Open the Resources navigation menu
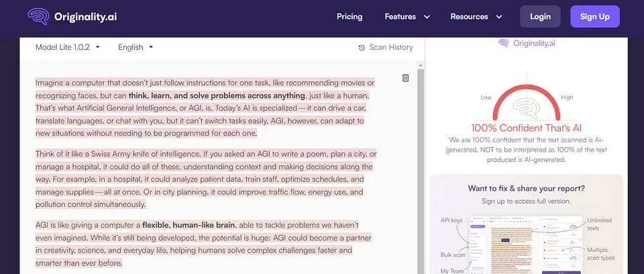This screenshot has width=644, height=274. click(476, 17)
